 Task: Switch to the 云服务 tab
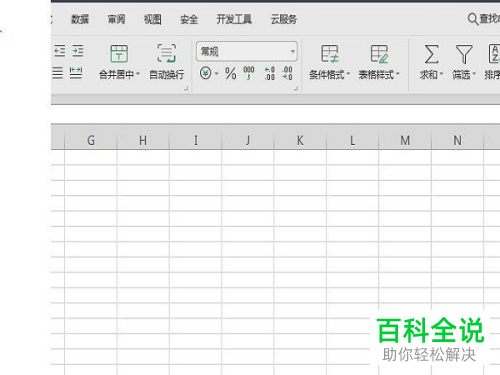(284, 19)
